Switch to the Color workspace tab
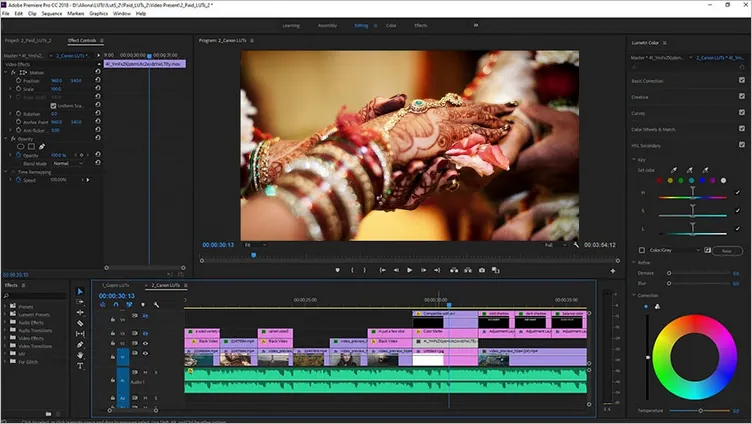 (x=390, y=25)
